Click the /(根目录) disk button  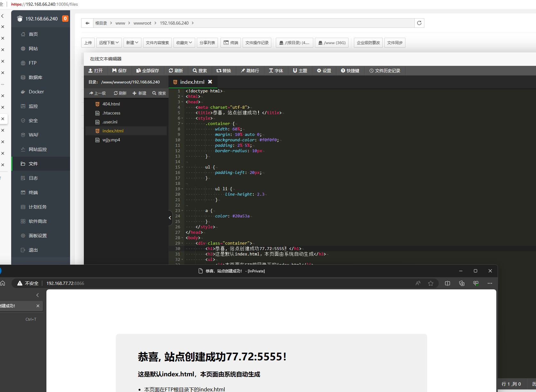coord(294,43)
